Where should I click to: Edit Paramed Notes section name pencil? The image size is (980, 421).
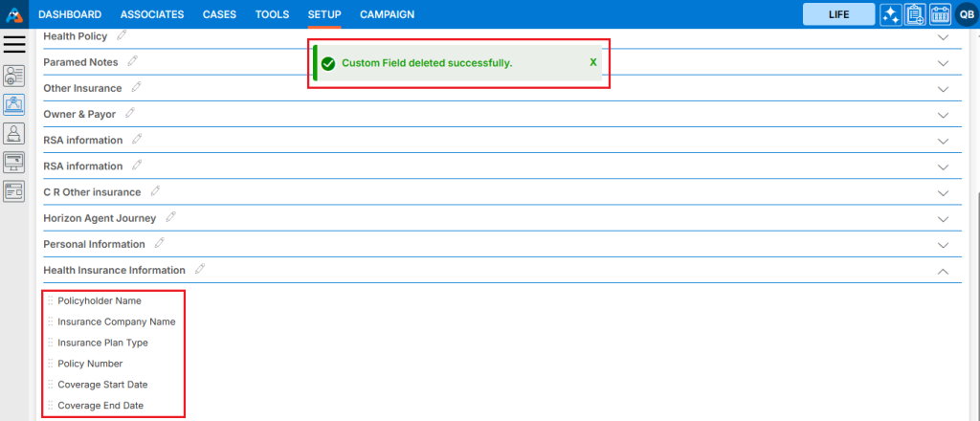pos(132,61)
